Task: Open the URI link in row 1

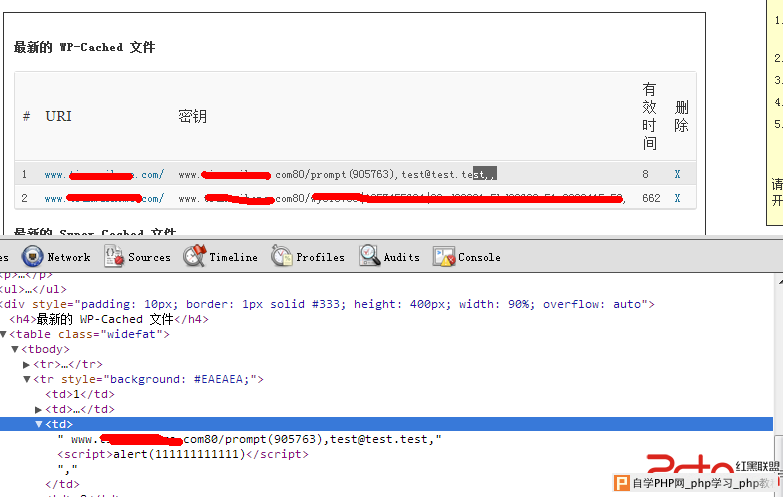Action: tap(104, 175)
